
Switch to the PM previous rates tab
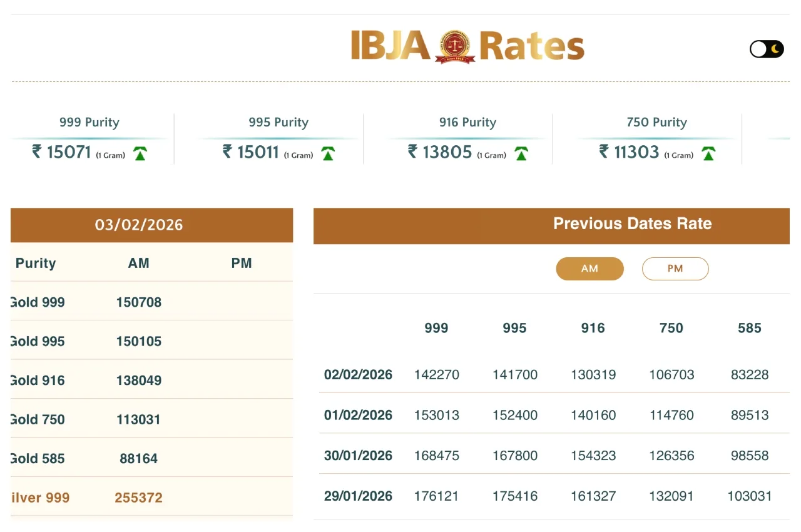pos(675,269)
